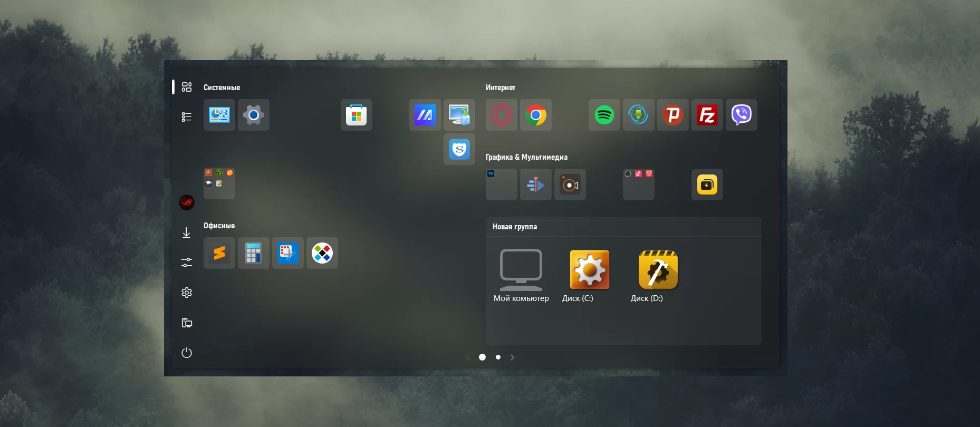Viewport: 980px width, 427px height.
Task: Open the Photoshop folder tile
Action: pos(502,185)
